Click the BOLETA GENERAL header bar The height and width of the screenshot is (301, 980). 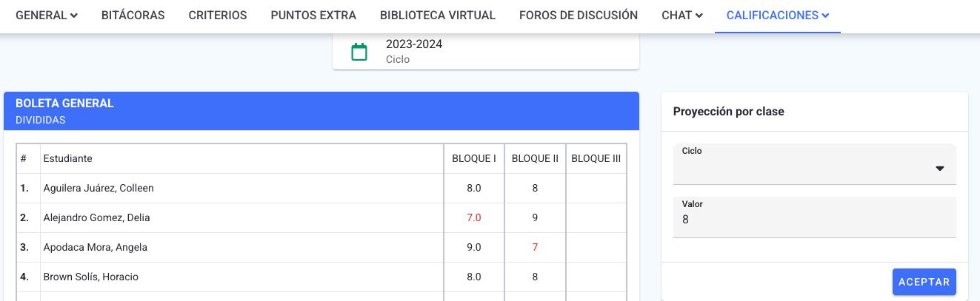point(321,111)
